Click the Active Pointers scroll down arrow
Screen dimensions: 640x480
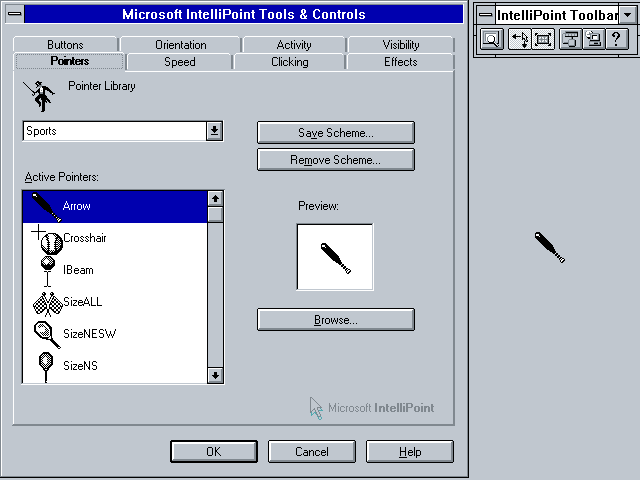pos(216,375)
